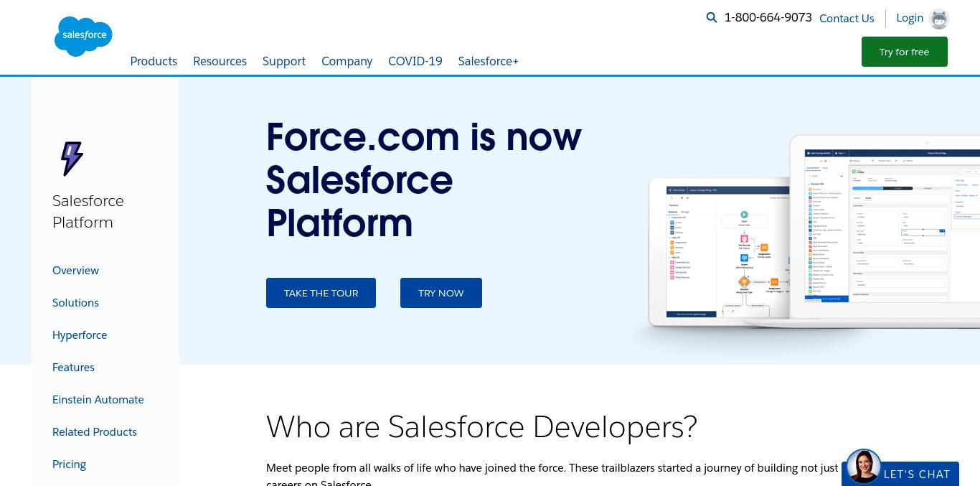This screenshot has width=980, height=486.
Task: Select Hyperforce in the sidebar
Action: 80,335
